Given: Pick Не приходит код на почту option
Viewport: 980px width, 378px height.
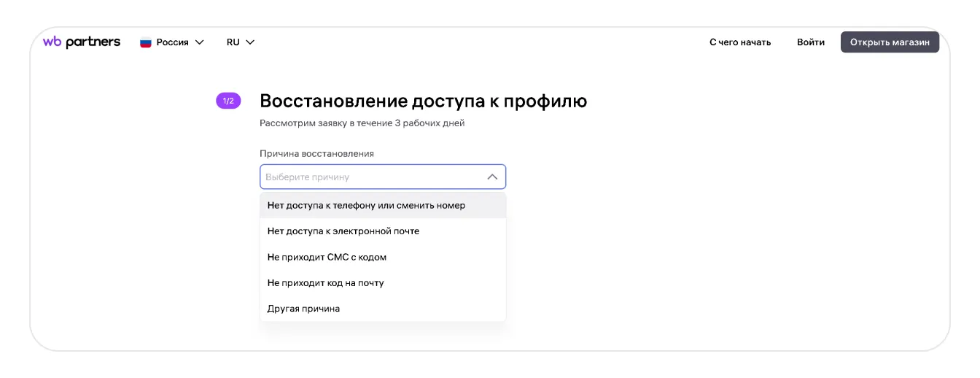Looking at the screenshot, I should click(x=325, y=282).
